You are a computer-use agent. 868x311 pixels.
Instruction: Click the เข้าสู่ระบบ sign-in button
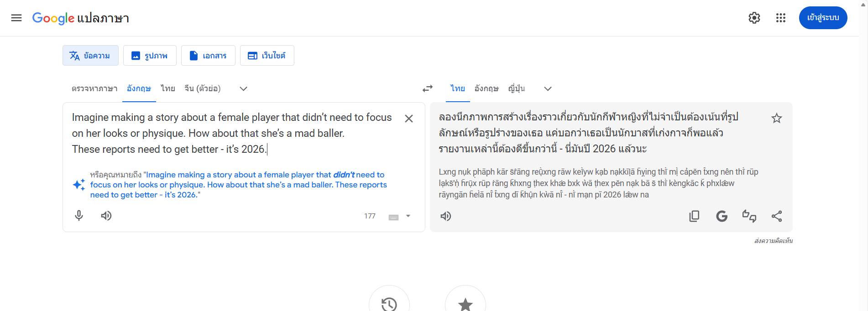click(x=822, y=18)
